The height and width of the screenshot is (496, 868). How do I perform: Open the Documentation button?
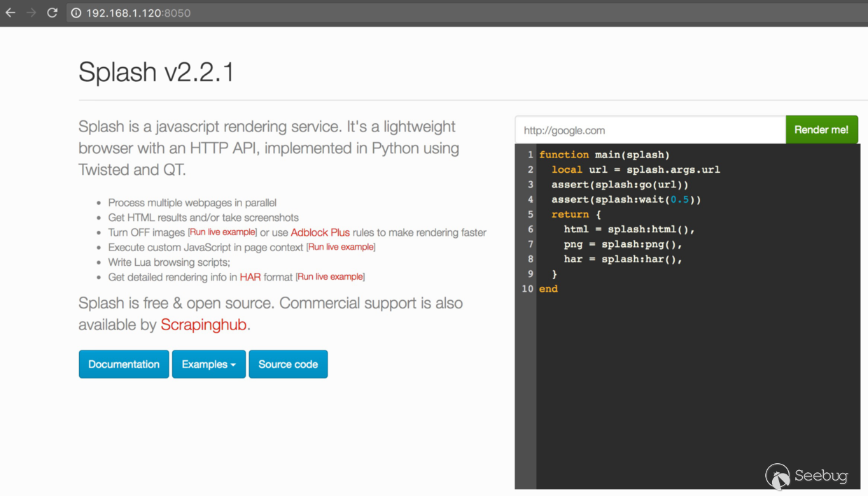pos(124,364)
